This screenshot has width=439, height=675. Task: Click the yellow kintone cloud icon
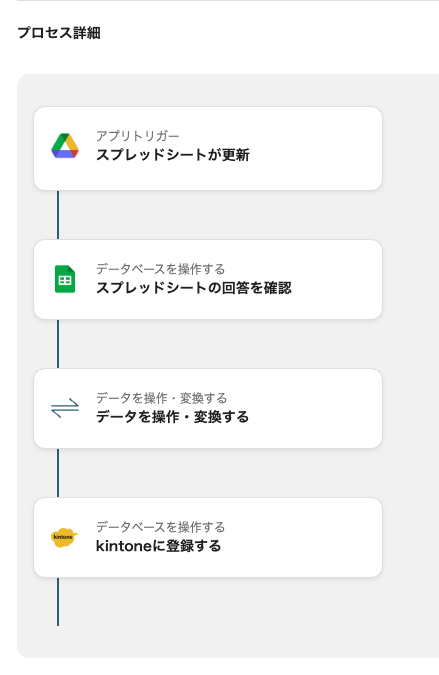click(x=65, y=538)
